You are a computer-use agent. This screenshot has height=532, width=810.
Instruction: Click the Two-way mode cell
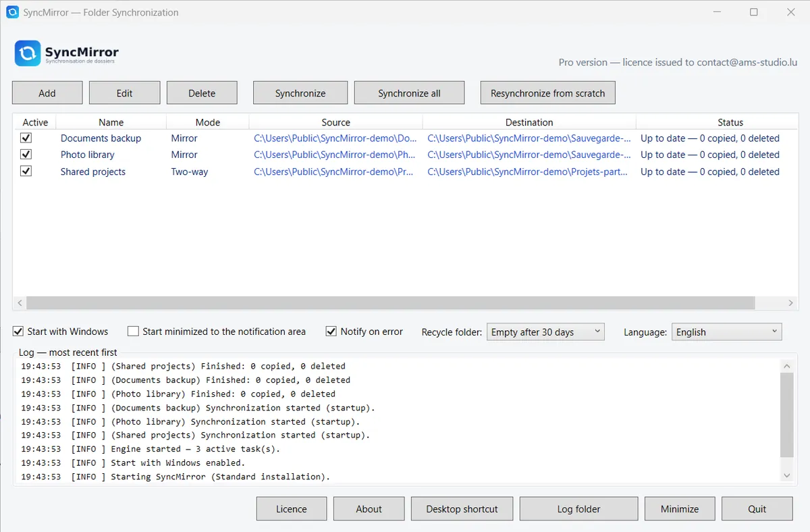190,171
